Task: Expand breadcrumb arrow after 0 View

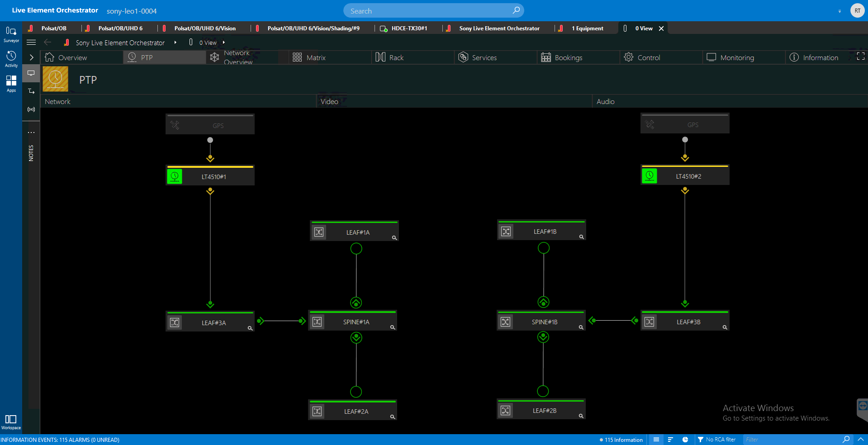Action: (223, 43)
